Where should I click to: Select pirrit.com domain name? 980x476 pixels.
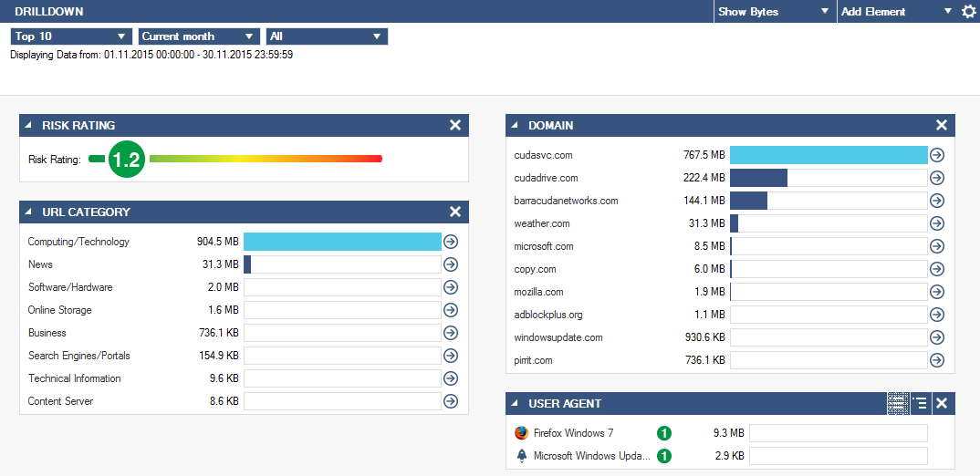[x=533, y=360]
